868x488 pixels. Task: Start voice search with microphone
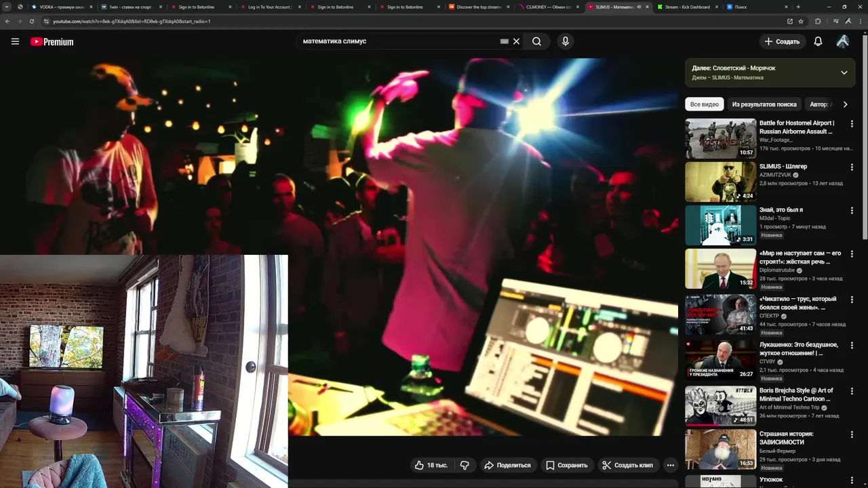click(x=566, y=41)
